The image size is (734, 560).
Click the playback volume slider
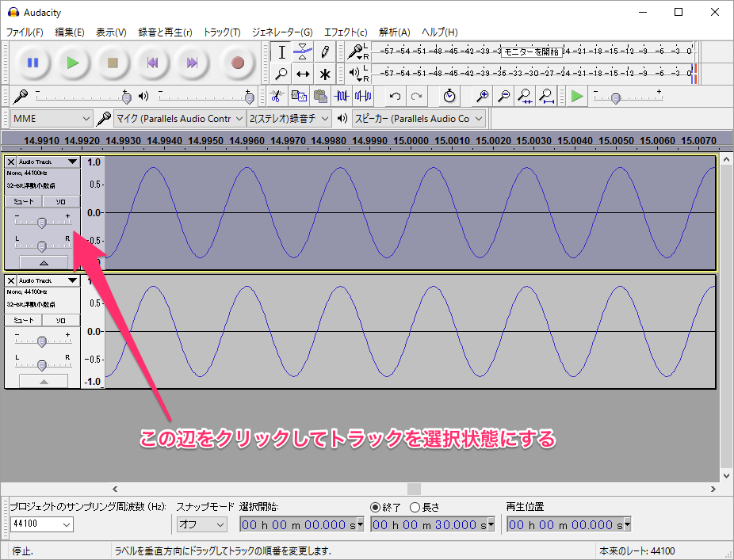(x=206, y=97)
